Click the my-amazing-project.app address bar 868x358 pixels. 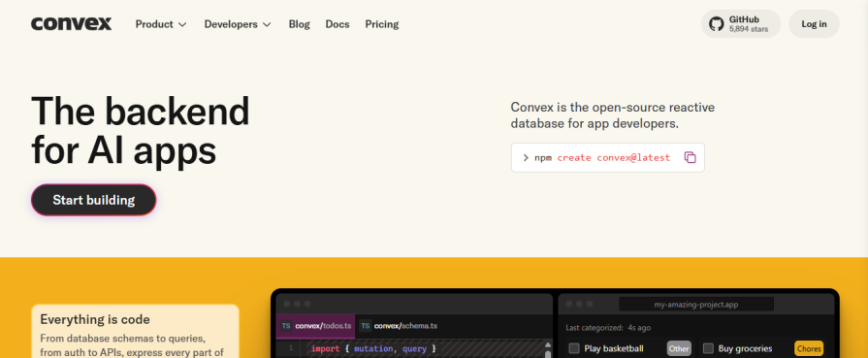[x=695, y=305]
